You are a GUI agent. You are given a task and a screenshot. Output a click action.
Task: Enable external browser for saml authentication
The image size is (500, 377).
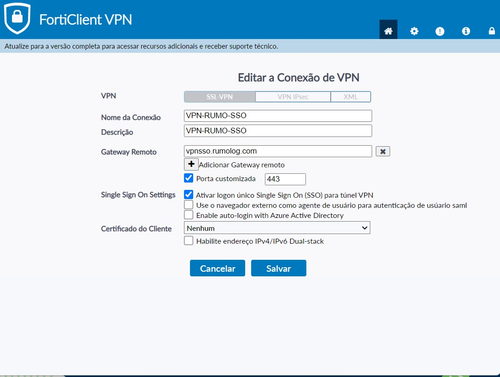point(188,205)
